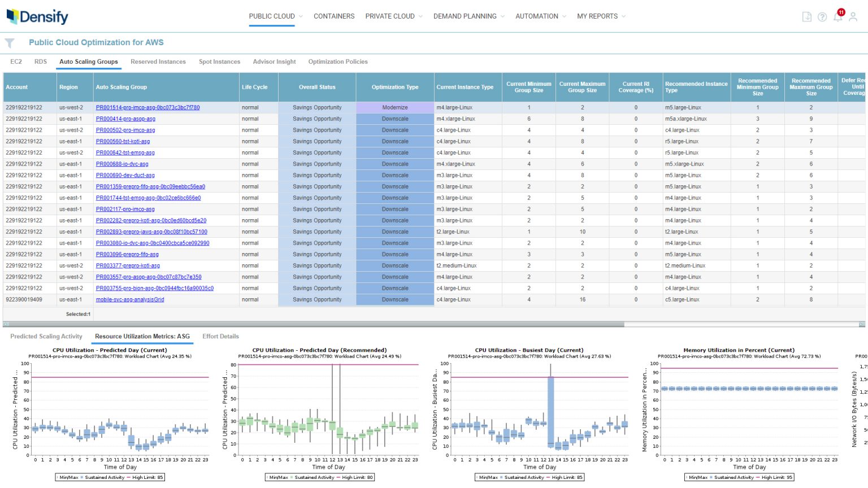868x488 pixels.
Task: Click the Densify logo
Action: click(x=37, y=16)
